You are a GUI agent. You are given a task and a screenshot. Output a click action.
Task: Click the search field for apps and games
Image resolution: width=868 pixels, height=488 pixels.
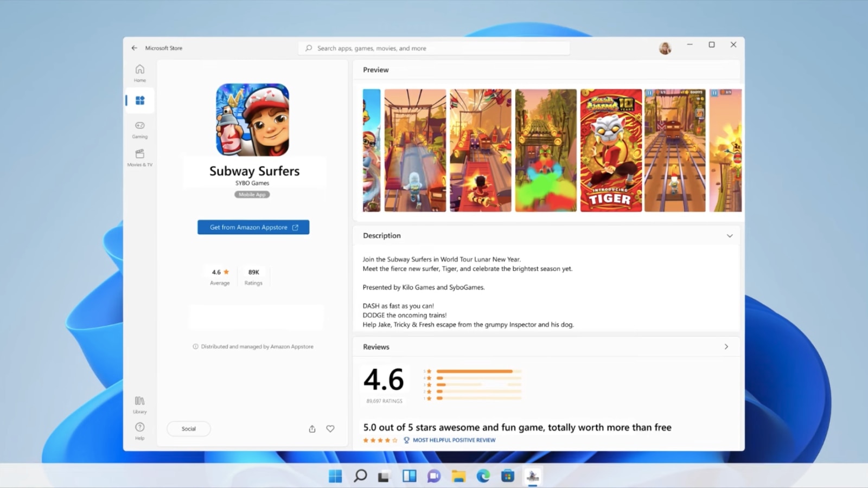point(434,48)
